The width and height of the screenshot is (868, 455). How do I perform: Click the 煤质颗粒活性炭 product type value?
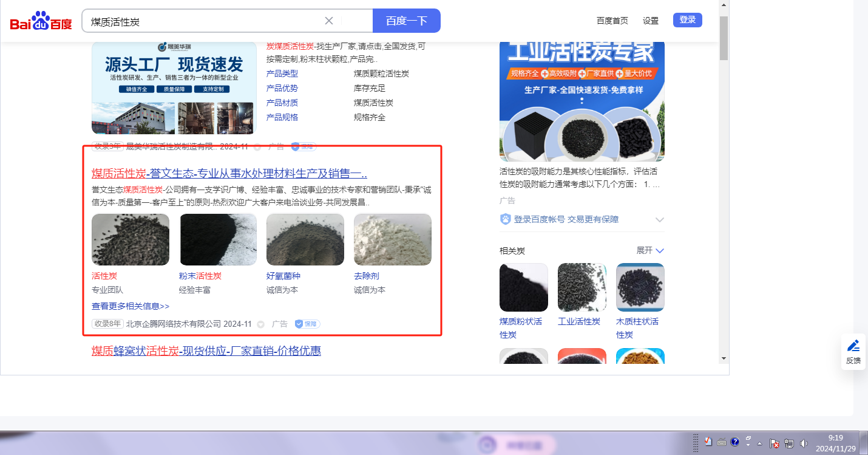pyautogui.click(x=381, y=74)
